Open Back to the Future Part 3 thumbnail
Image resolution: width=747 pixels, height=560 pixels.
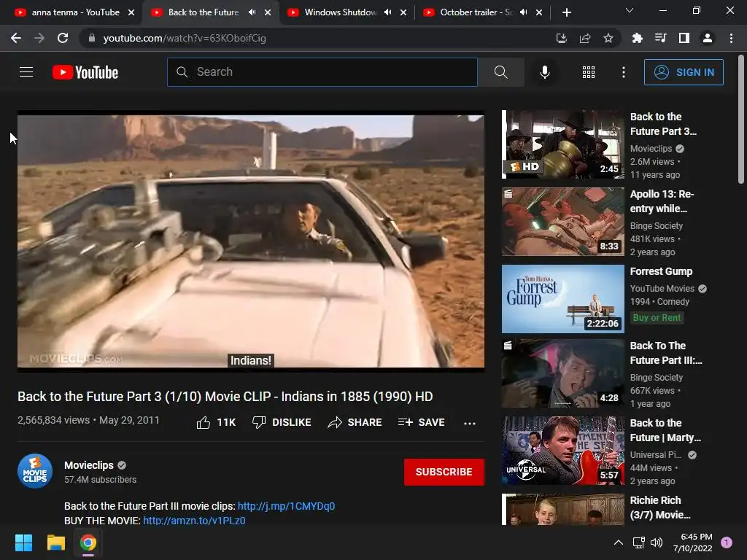(563, 145)
